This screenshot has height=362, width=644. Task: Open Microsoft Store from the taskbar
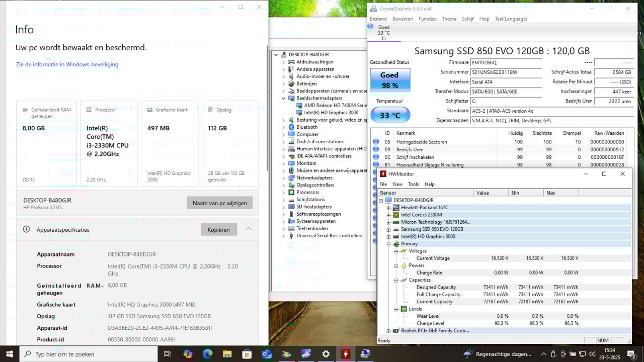pyautogui.click(x=247, y=354)
